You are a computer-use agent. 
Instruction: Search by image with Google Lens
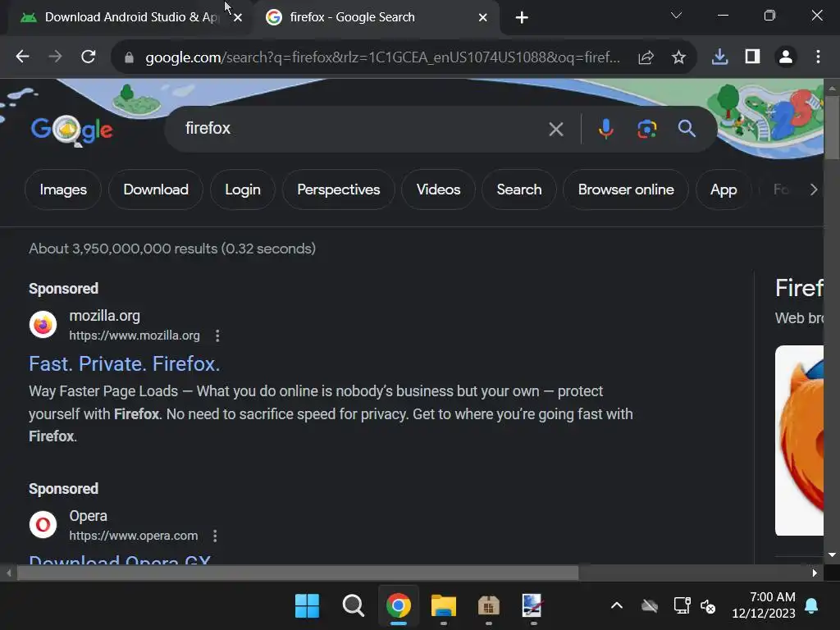click(646, 129)
